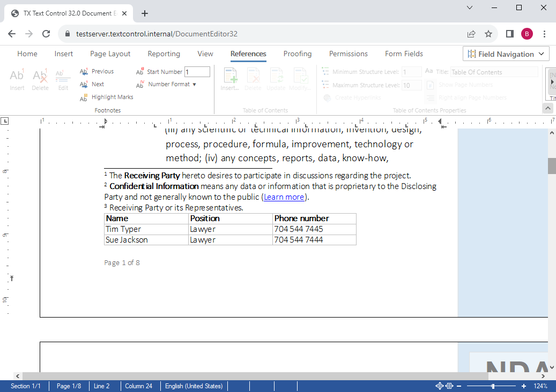The image size is (556, 392).
Task: Open the Reporting ribbon tab
Action: click(x=164, y=54)
